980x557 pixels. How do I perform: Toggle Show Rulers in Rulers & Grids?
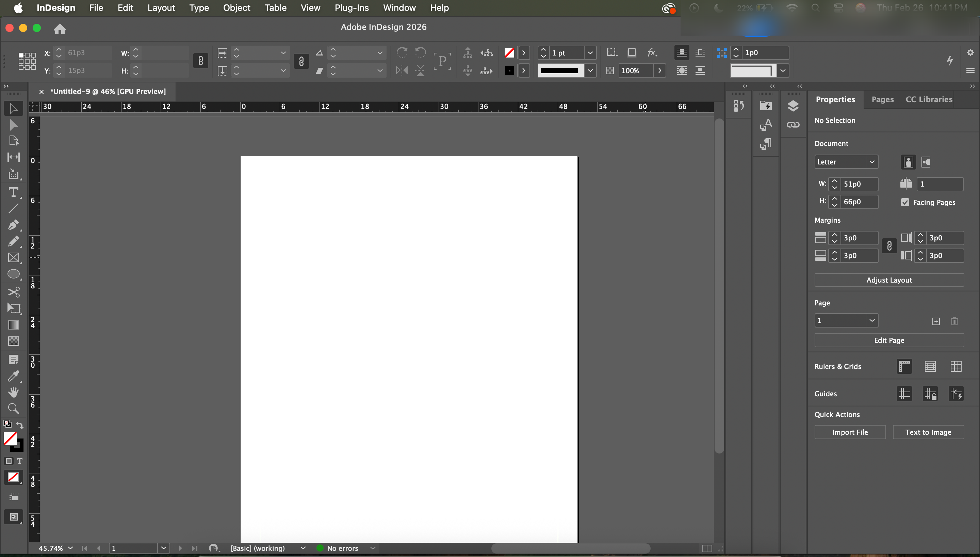click(904, 366)
